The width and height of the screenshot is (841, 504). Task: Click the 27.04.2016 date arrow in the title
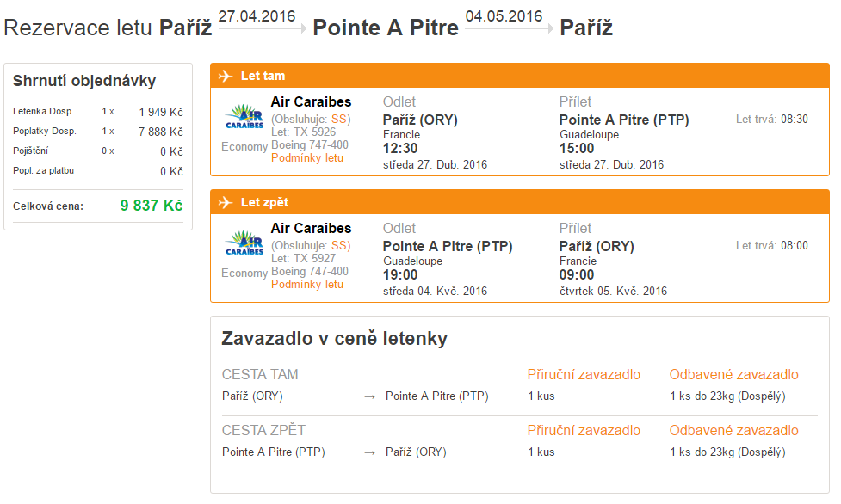click(263, 28)
